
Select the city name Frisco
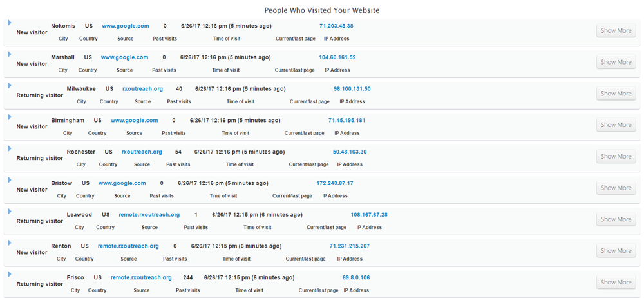click(x=75, y=278)
